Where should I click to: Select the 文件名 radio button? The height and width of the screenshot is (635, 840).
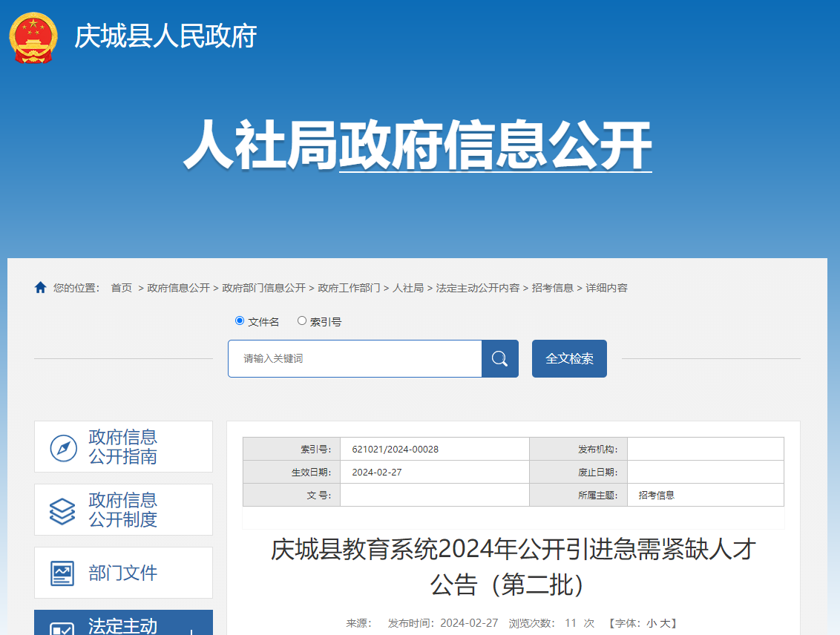[x=240, y=321]
